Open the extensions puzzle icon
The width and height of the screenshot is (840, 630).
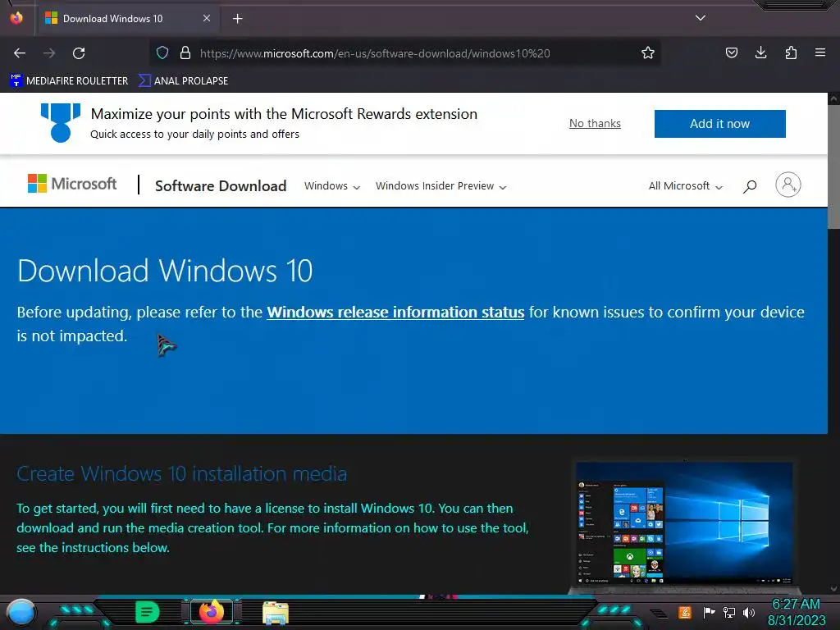pyautogui.click(x=791, y=52)
